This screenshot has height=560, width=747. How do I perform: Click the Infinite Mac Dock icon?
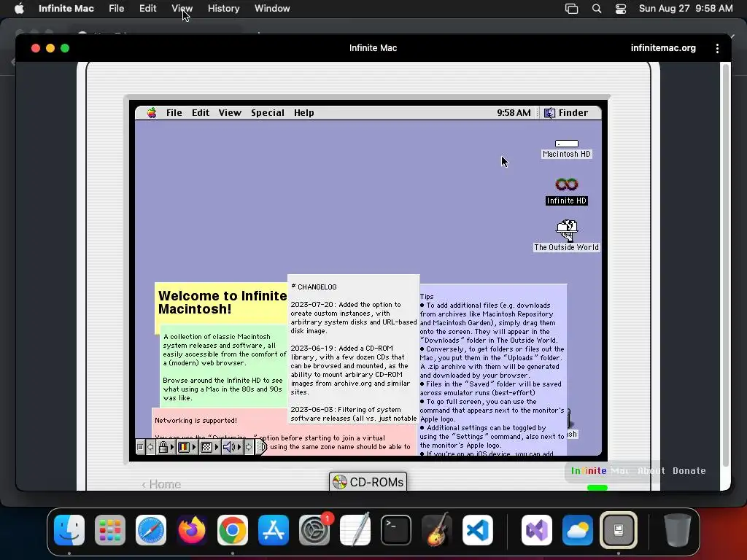coord(619,530)
